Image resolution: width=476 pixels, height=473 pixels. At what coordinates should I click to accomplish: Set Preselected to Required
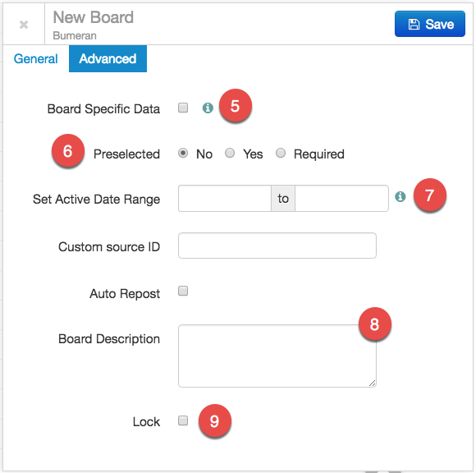point(281,153)
